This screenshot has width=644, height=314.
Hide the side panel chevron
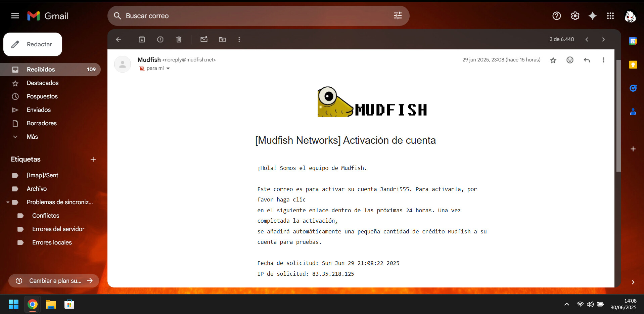click(633, 282)
